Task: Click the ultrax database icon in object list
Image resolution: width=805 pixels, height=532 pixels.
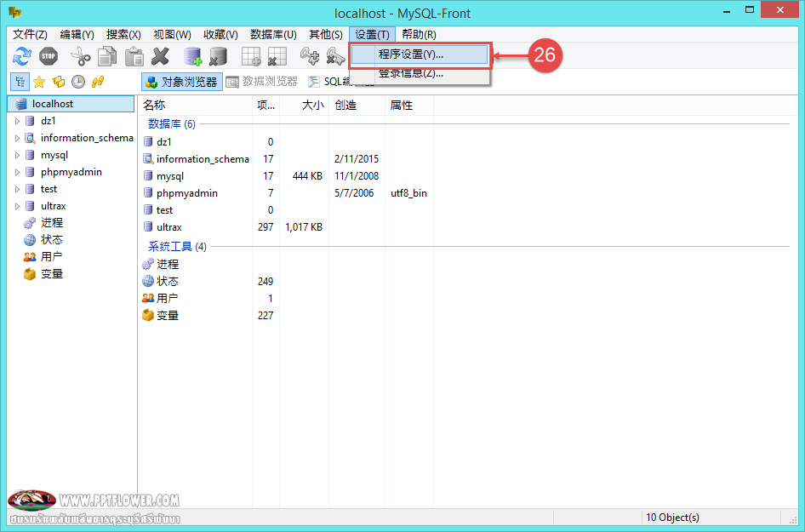Action: coord(148,227)
